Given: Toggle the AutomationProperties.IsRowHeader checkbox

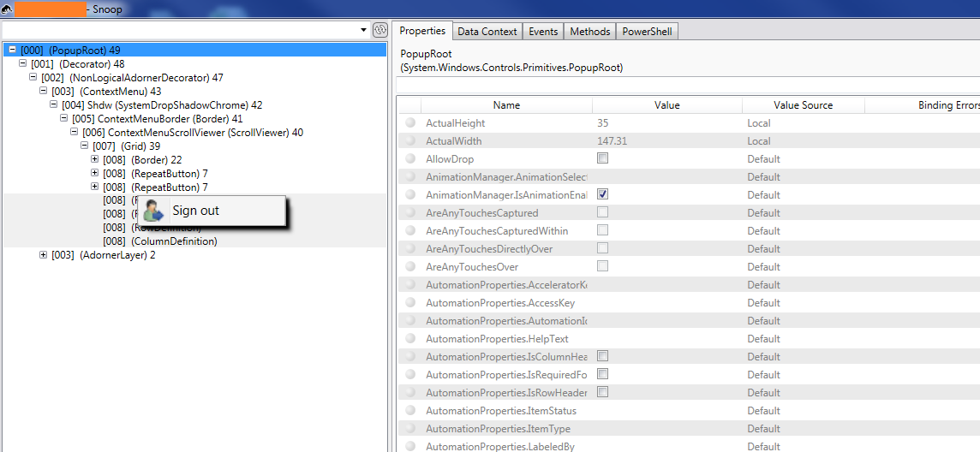Looking at the screenshot, I should pos(603,393).
